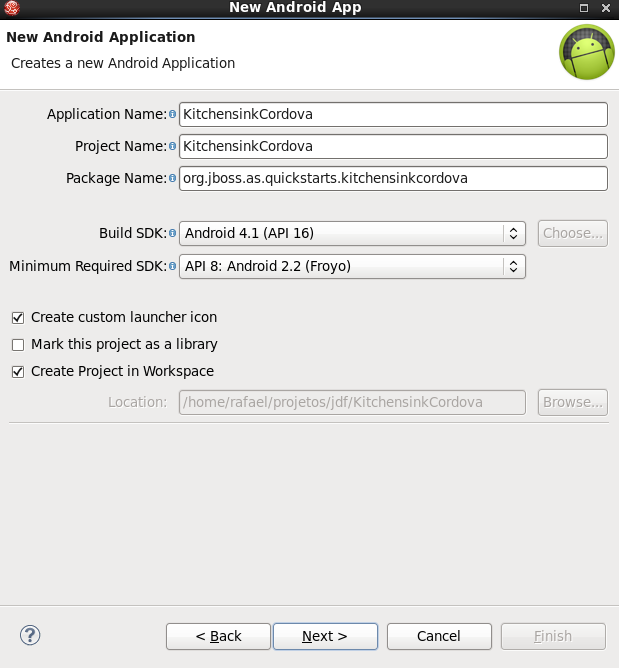Uncheck Create custom launcher icon
619x668 pixels.
18,318
